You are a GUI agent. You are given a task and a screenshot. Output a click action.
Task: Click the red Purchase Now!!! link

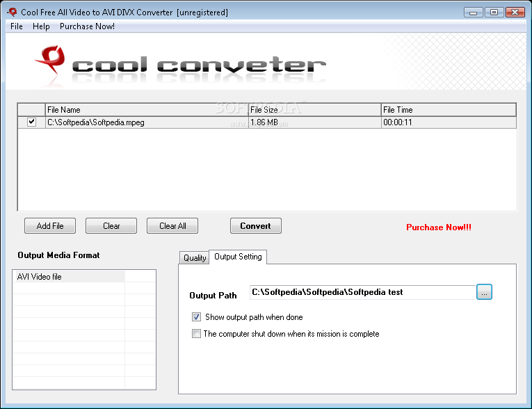[x=439, y=227]
